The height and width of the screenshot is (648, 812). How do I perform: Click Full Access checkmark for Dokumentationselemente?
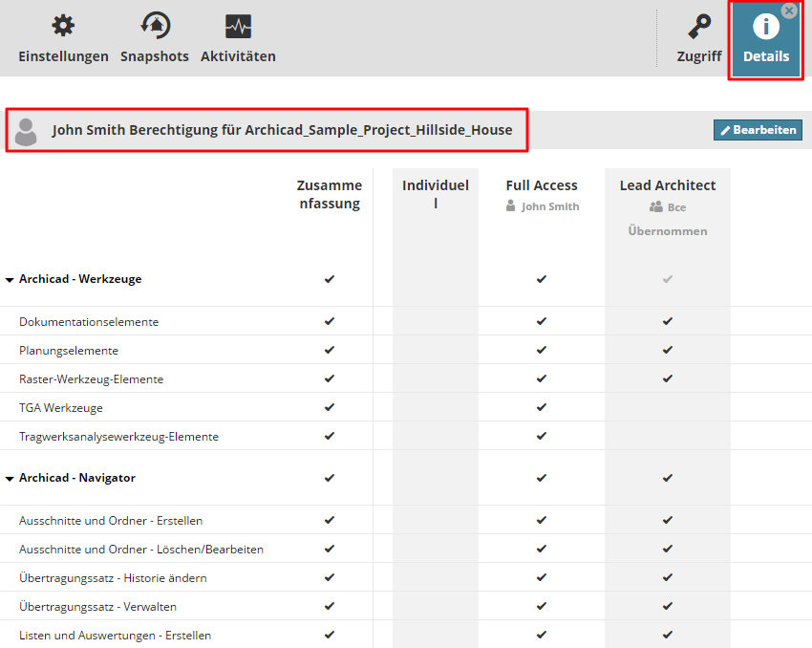pos(541,321)
